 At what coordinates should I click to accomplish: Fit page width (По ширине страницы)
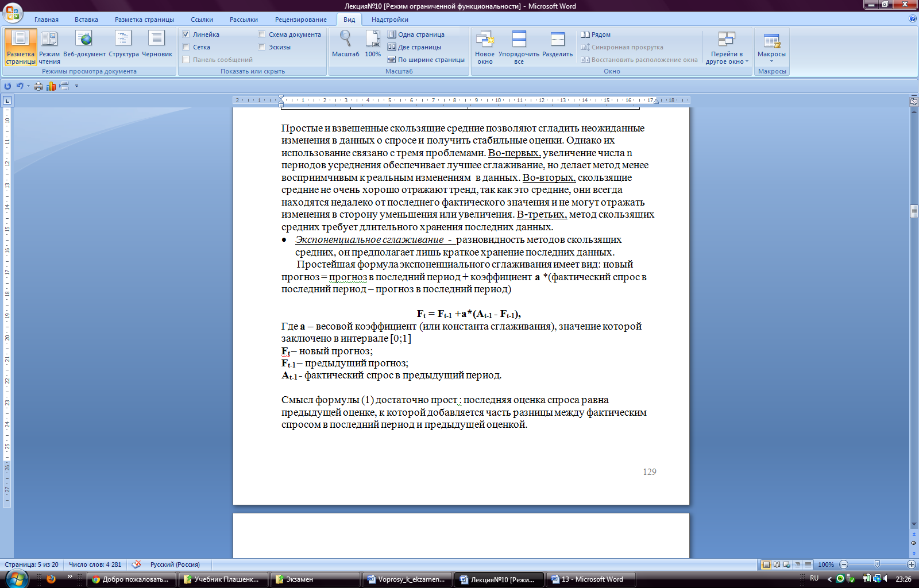tap(426, 60)
